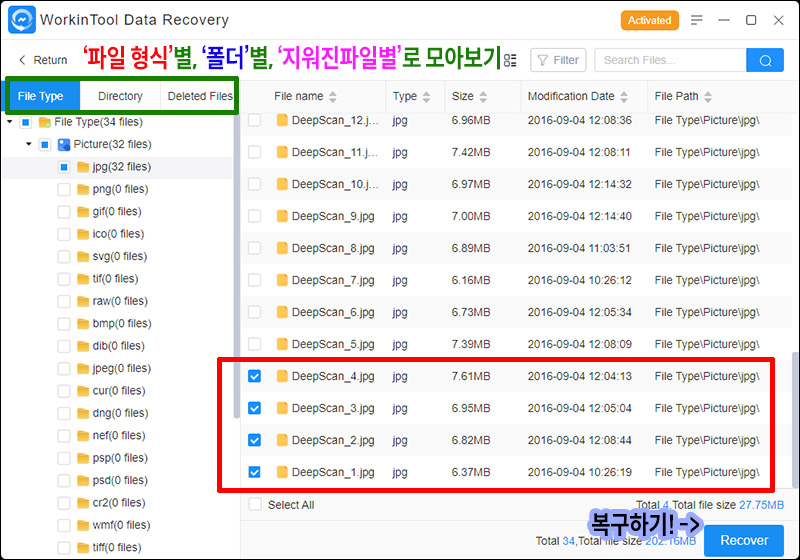The image size is (800, 560).
Task: Click the Return back arrow
Action: 22,60
